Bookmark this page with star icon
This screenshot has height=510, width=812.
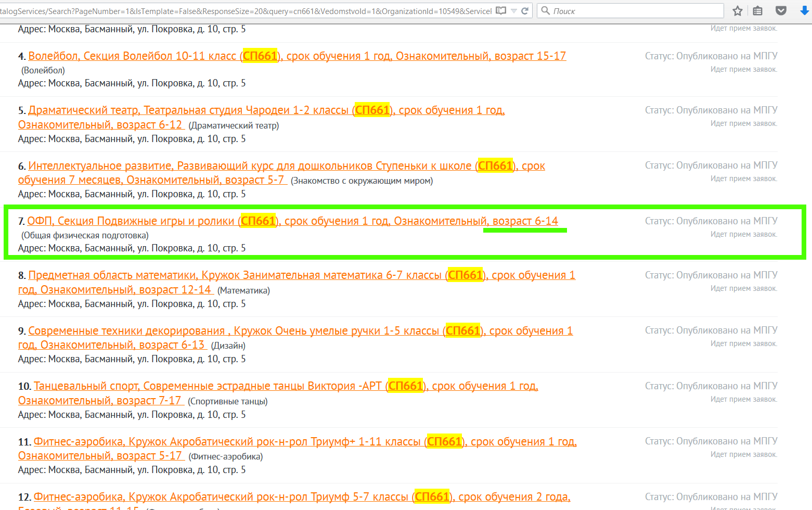point(737,11)
